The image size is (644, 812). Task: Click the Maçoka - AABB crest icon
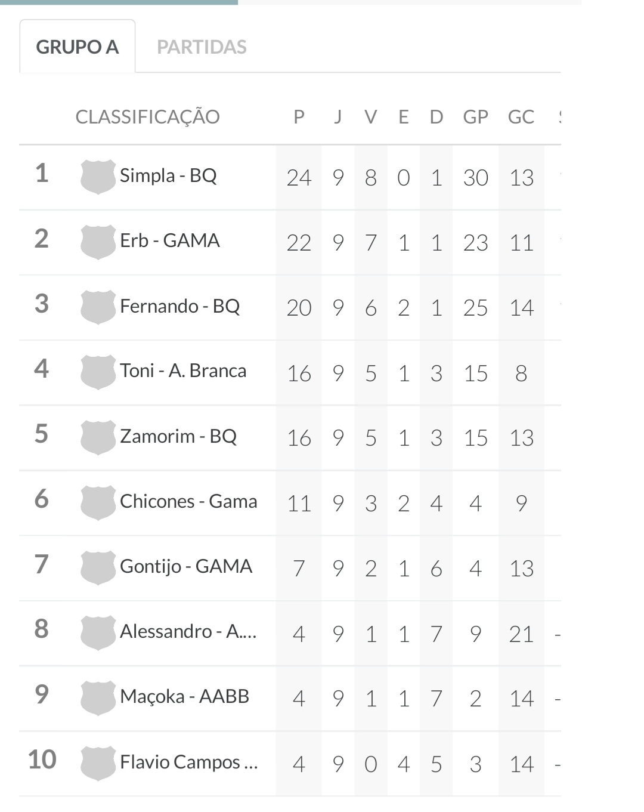tap(98, 697)
